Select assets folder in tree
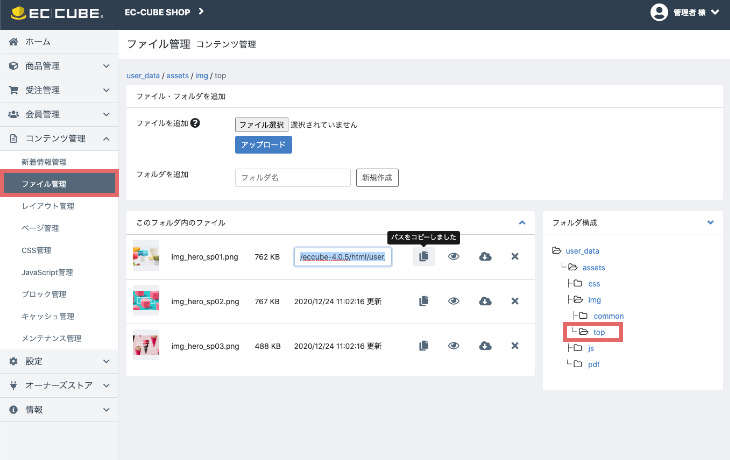This screenshot has width=730, height=460. [594, 268]
